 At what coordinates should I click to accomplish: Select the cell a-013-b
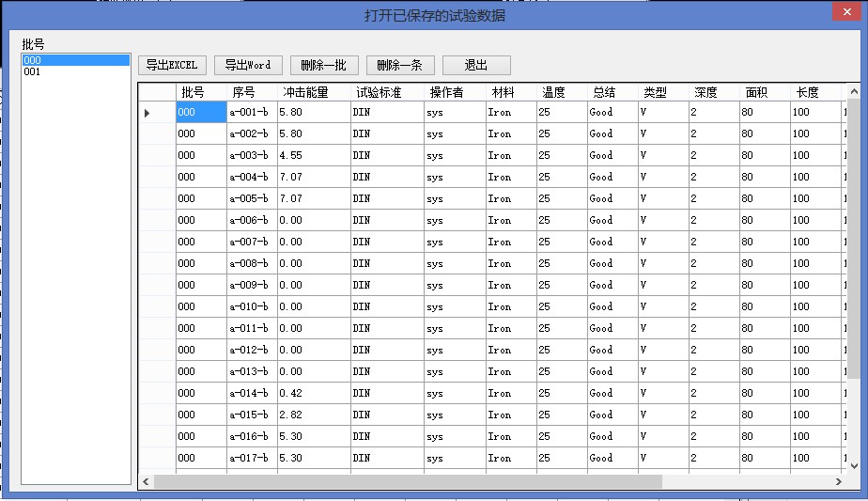tap(252, 371)
